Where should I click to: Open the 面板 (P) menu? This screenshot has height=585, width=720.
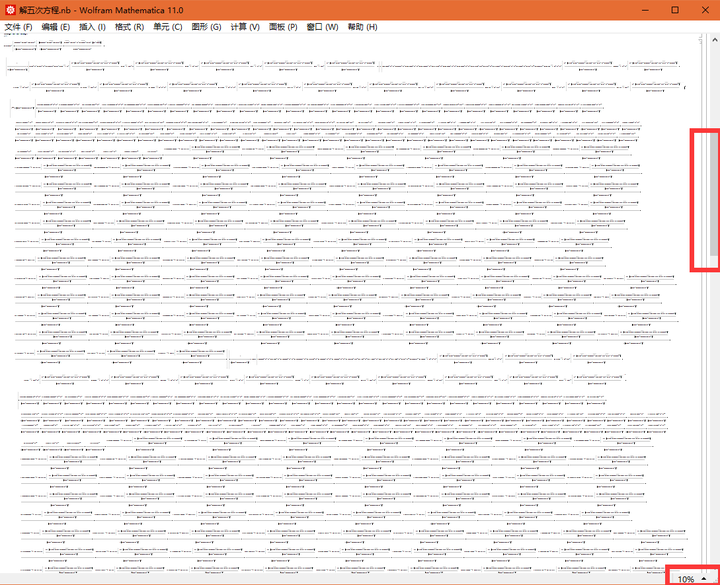coord(283,27)
